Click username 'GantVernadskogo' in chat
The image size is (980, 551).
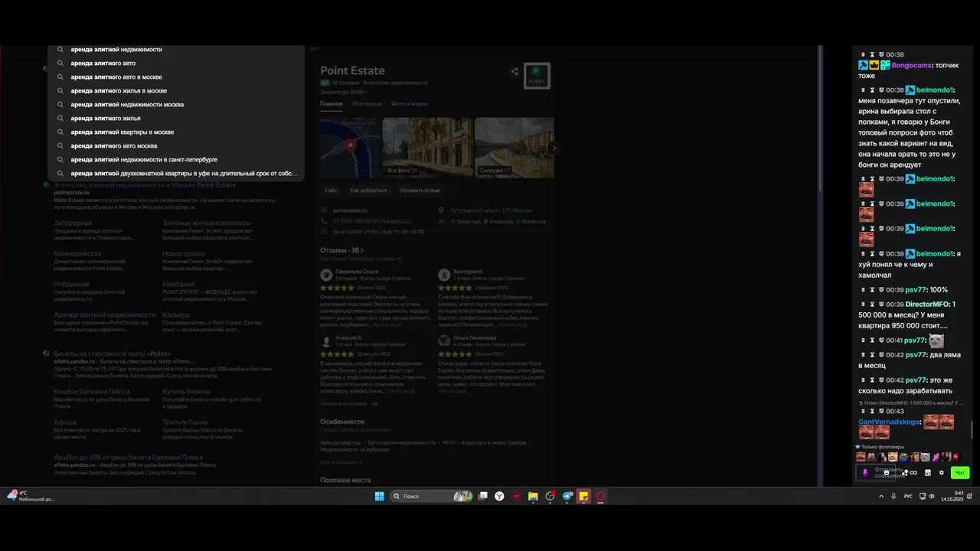(x=889, y=422)
